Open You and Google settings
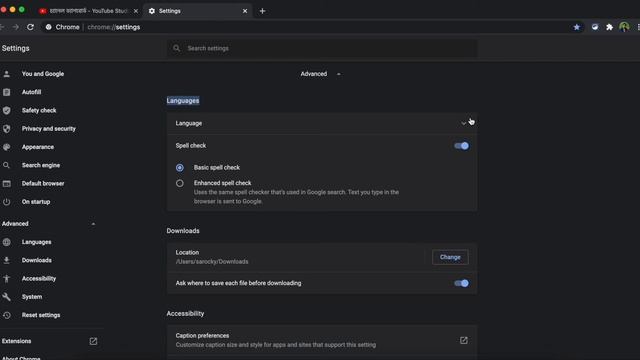The image size is (640, 360). click(43, 74)
